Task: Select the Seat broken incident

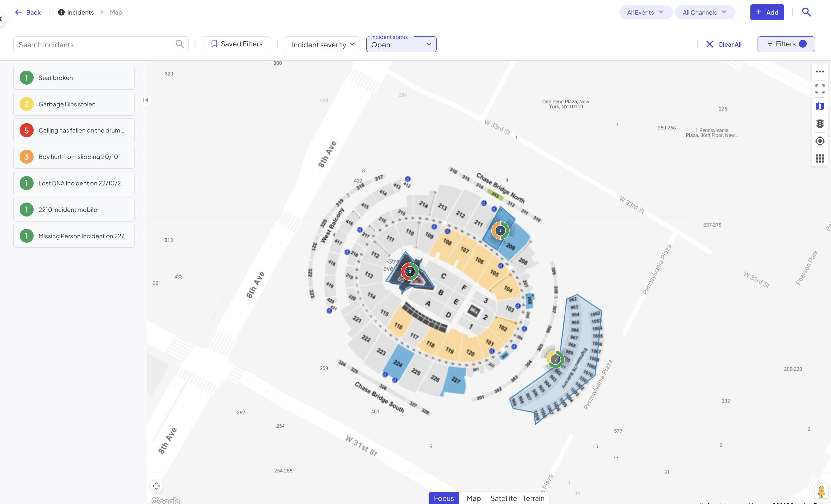Action: pyautogui.click(x=74, y=78)
